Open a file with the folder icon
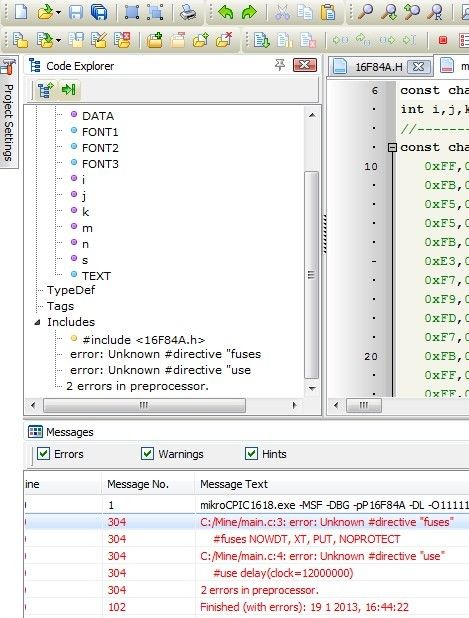The height and width of the screenshot is (618, 469). pos(45,13)
